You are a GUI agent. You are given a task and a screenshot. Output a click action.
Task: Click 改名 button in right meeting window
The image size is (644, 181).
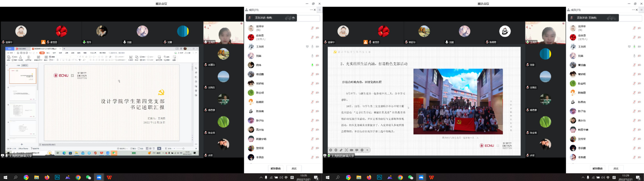(x=616, y=169)
